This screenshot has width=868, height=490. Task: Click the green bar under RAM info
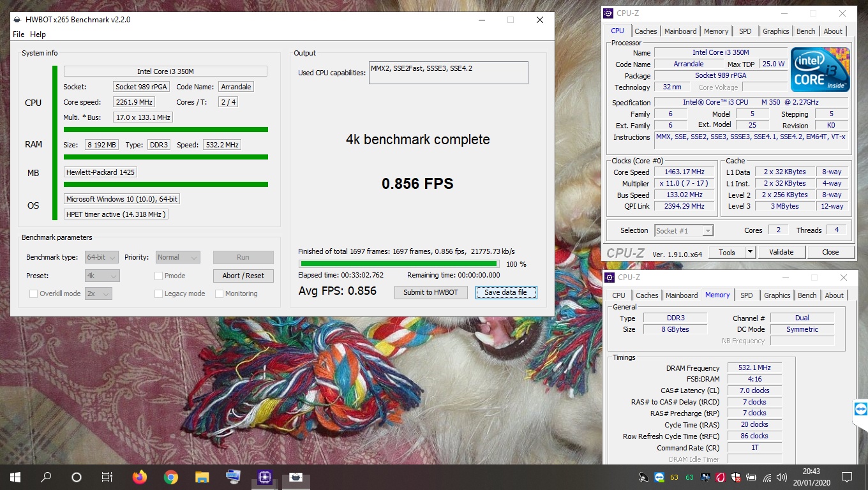(166, 157)
